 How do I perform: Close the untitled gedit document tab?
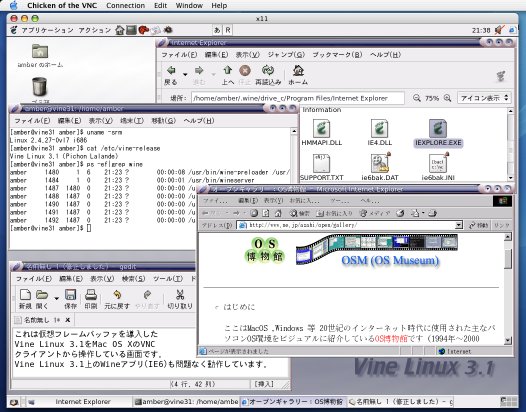tap(67, 320)
